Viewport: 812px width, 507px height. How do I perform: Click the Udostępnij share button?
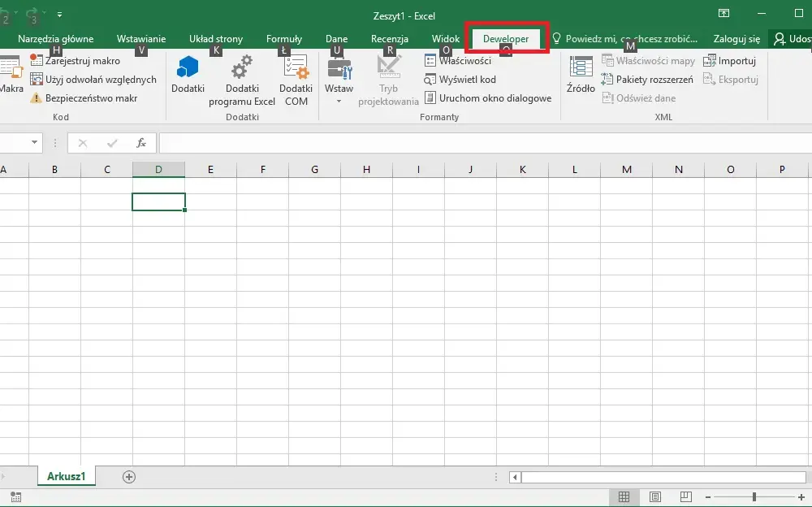click(x=792, y=39)
